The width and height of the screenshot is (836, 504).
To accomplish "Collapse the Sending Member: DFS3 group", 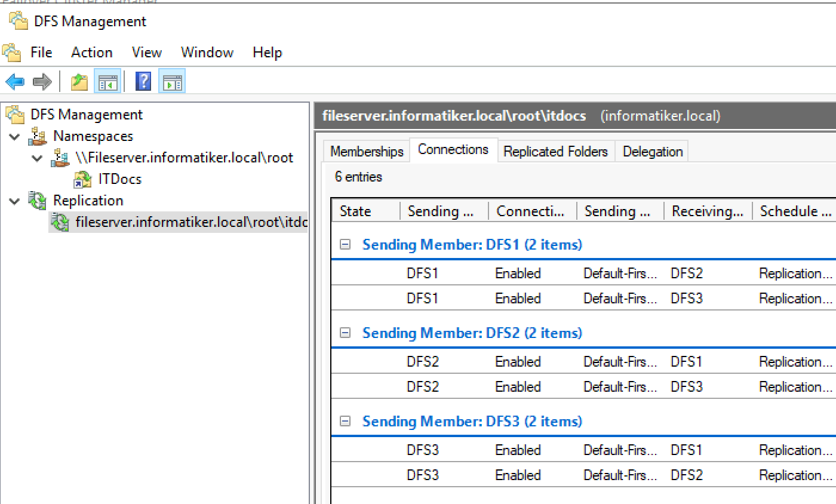I will 345,421.
